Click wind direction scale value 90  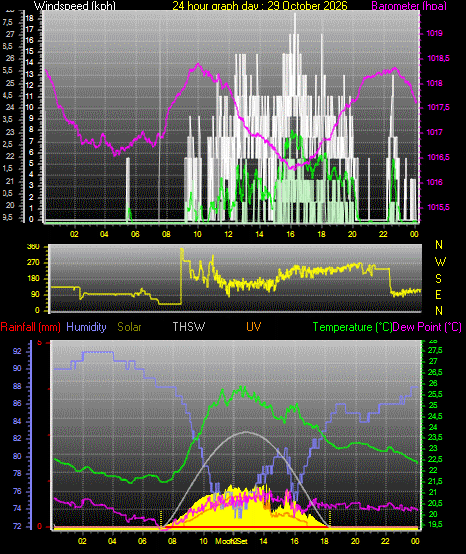[35, 295]
